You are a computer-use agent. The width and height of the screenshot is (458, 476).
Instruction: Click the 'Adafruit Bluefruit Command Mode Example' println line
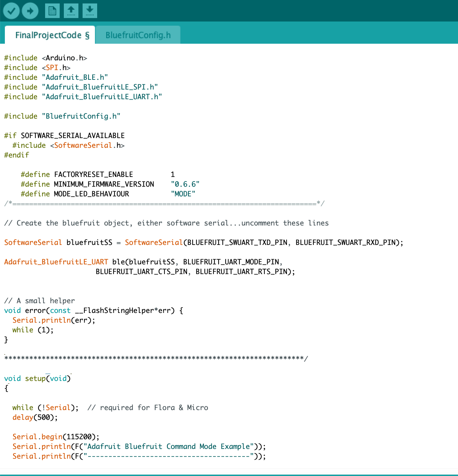139,447
